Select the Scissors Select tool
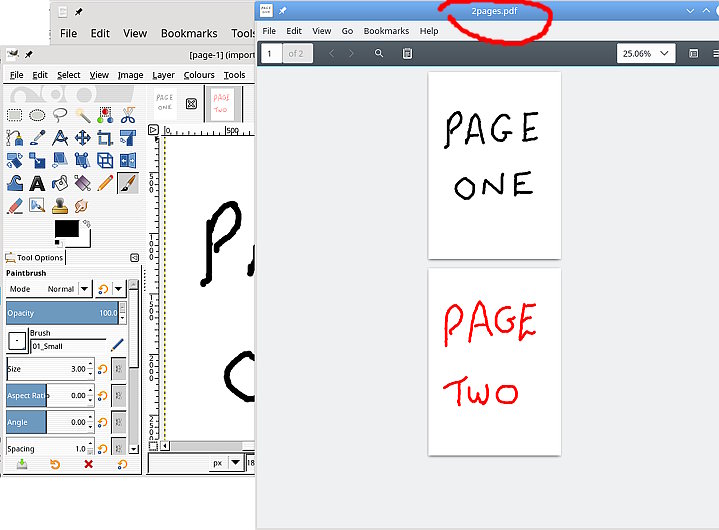 point(128,115)
